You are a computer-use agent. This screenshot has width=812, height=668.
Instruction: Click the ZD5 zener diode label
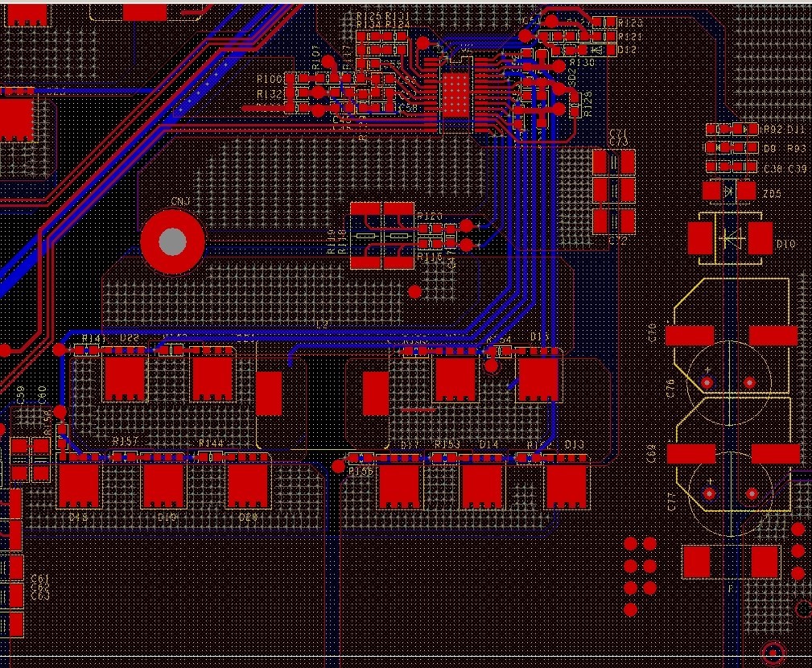point(772,193)
